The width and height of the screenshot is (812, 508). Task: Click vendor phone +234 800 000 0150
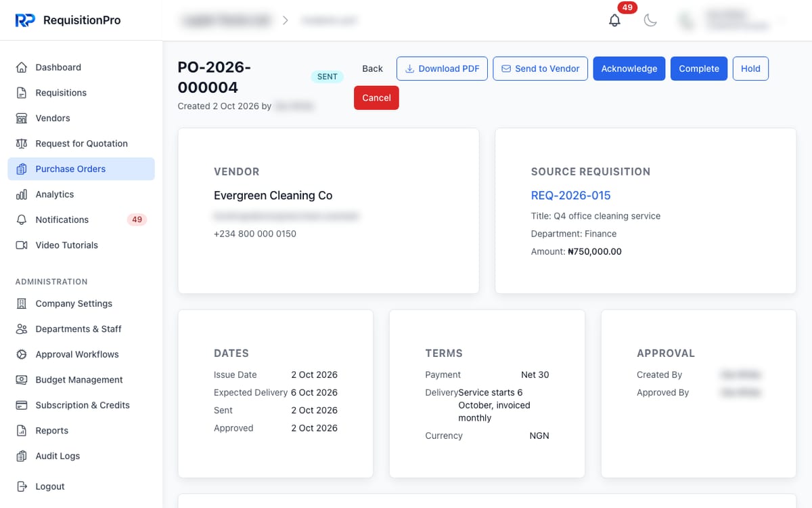point(255,234)
